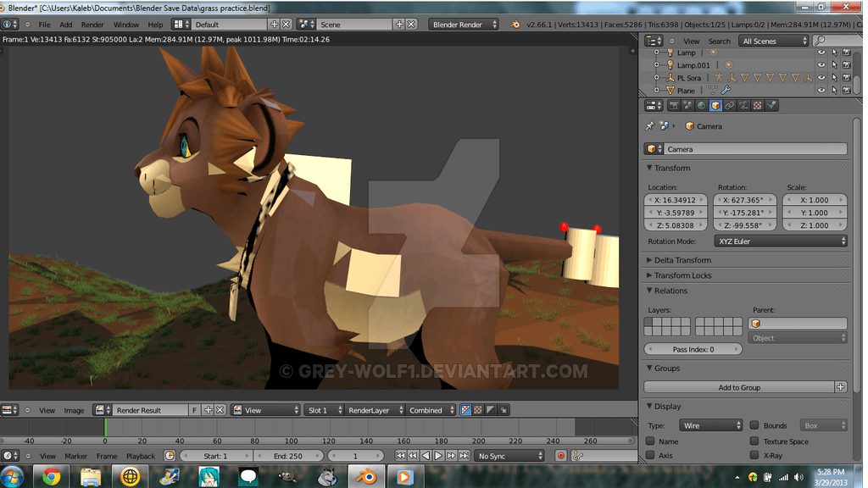This screenshot has height=488, width=868.
Task: Enable the Texture Space checkbox
Action: point(754,441)
